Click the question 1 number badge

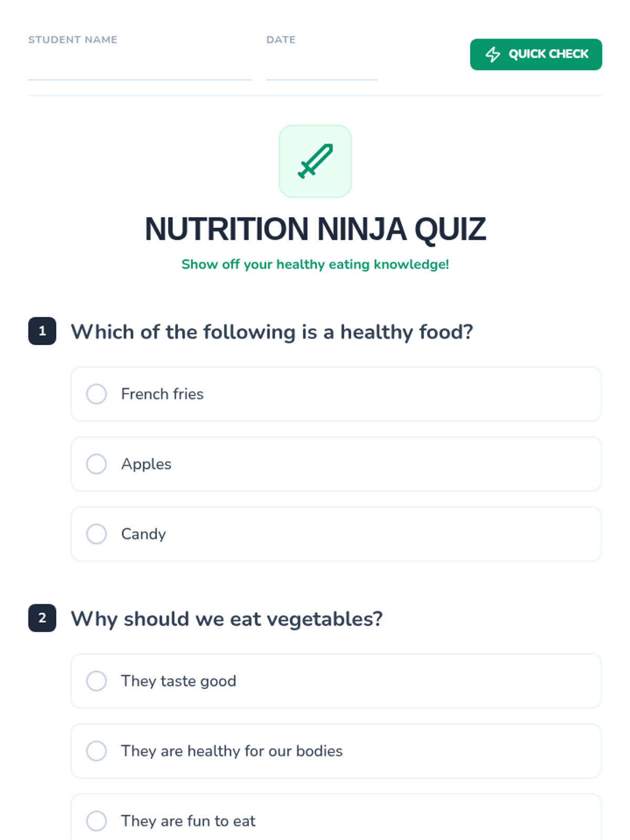[42, 331]
